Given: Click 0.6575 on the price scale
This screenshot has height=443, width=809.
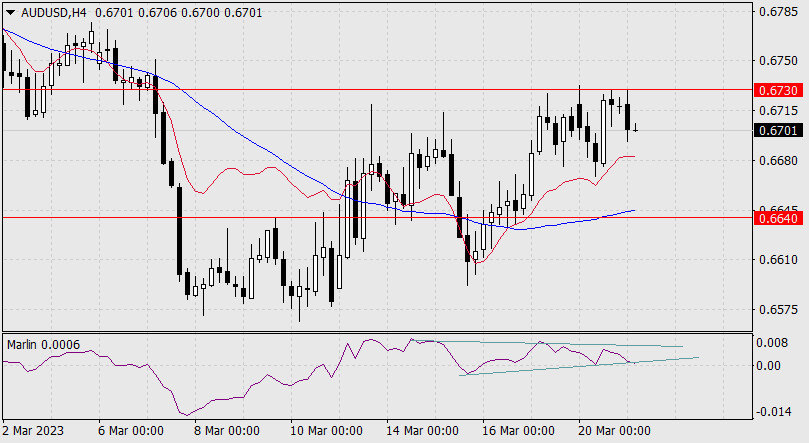Looking at the screenshot, I should pos(777,309).
